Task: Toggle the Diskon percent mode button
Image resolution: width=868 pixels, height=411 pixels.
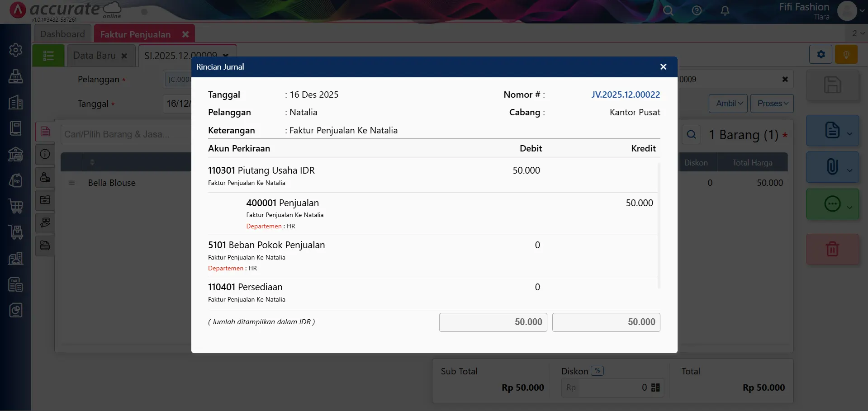Action: (597, 371)
